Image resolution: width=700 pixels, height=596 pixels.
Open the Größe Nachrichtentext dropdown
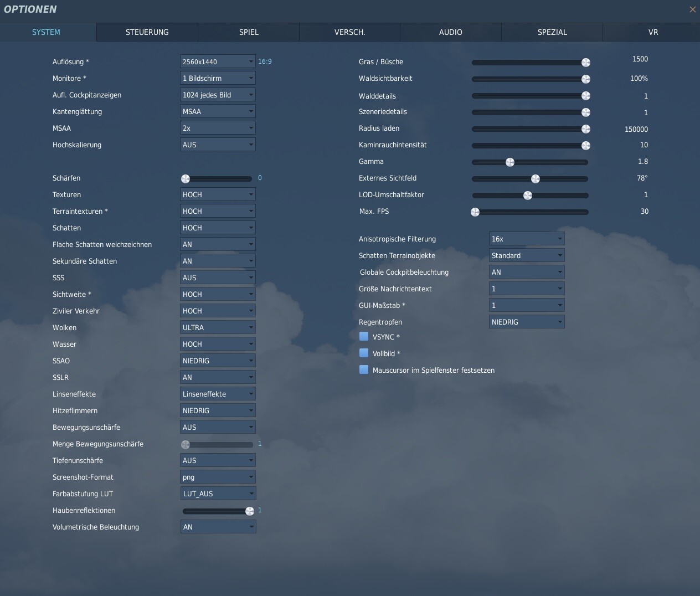(x=527, y=289)
